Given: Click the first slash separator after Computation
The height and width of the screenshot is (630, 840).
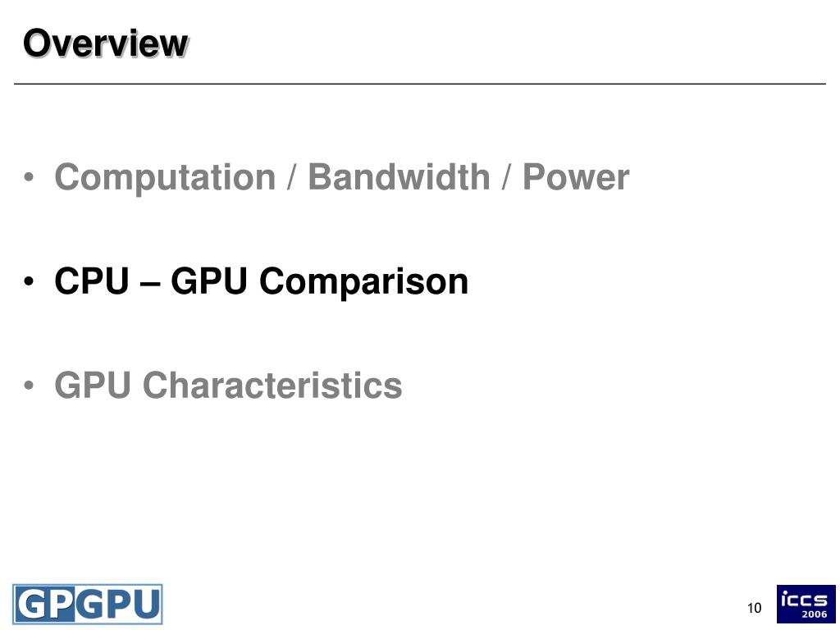Looking at the screenshot, I should pyautogui.click(x=292, y=177).
